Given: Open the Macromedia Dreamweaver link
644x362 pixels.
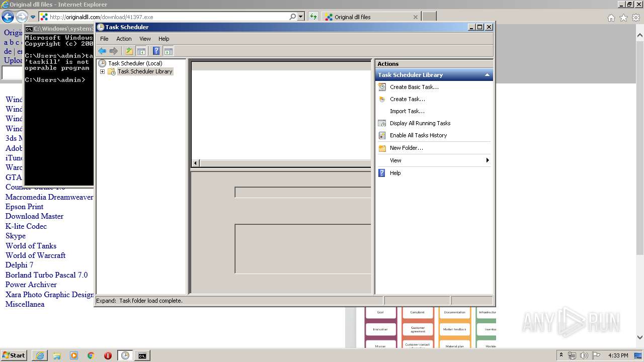Looking at the screenshot, I should (49, 197).
